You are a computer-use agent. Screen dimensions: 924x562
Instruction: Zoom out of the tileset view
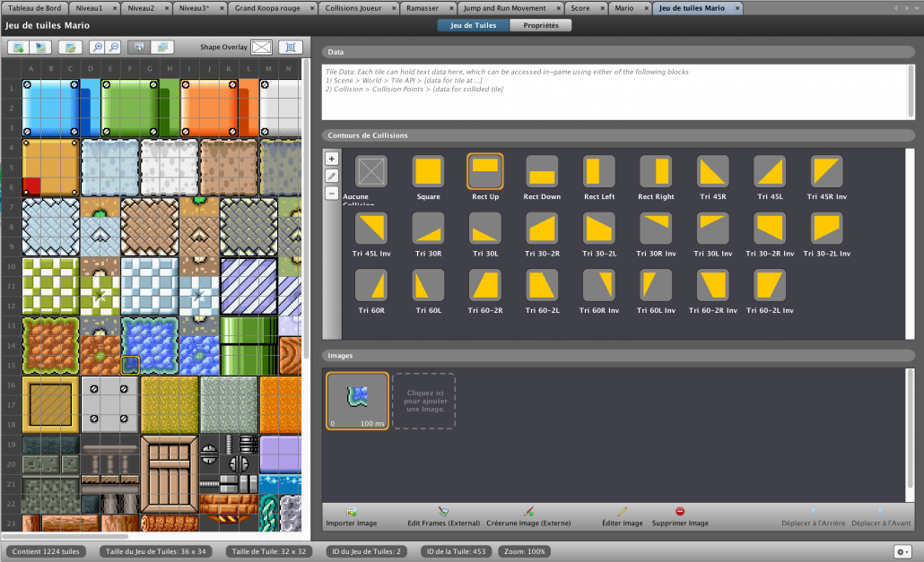coord(114,48)
